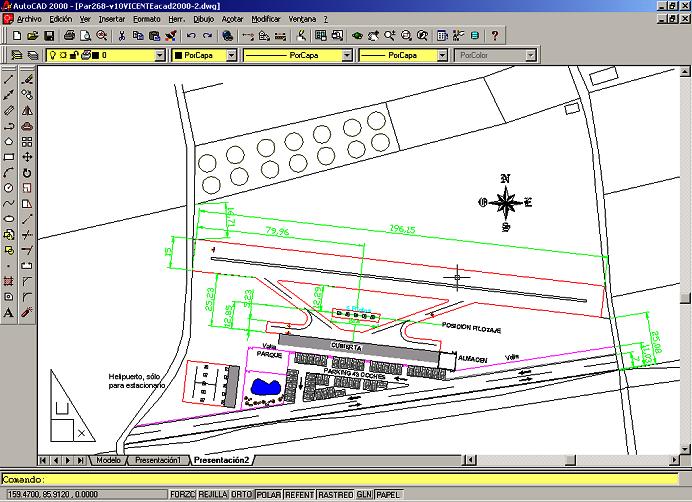Open the Dibujo menu
The width and height of the screenshot is (692, 502).
tap(204, 19)
